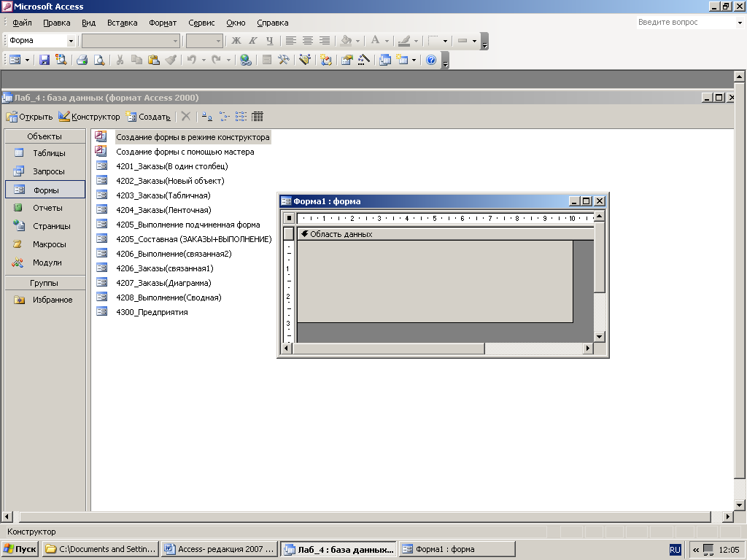747x560 pixels.
Task: Click the Пуск start button
Action: coord(20,549)
